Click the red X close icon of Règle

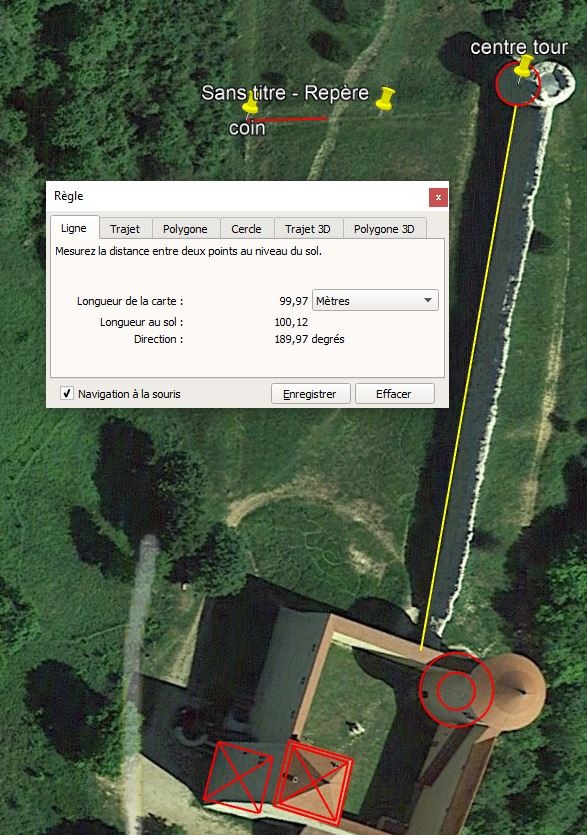(438, 198)
